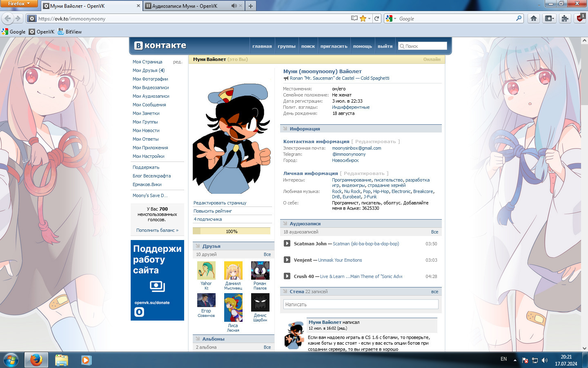Image resolution: width=588 pixels, height=368 pixels.
Task: Close the Муни Вайолет - OpenVK tab
Action: click(x=138, y=6)
